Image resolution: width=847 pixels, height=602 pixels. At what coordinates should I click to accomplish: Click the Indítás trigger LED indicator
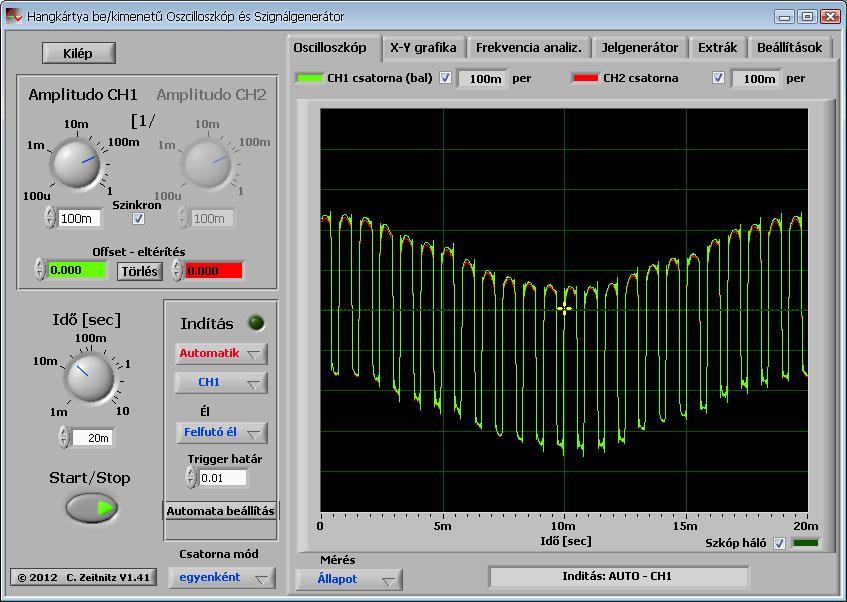(x=256, y=323)
